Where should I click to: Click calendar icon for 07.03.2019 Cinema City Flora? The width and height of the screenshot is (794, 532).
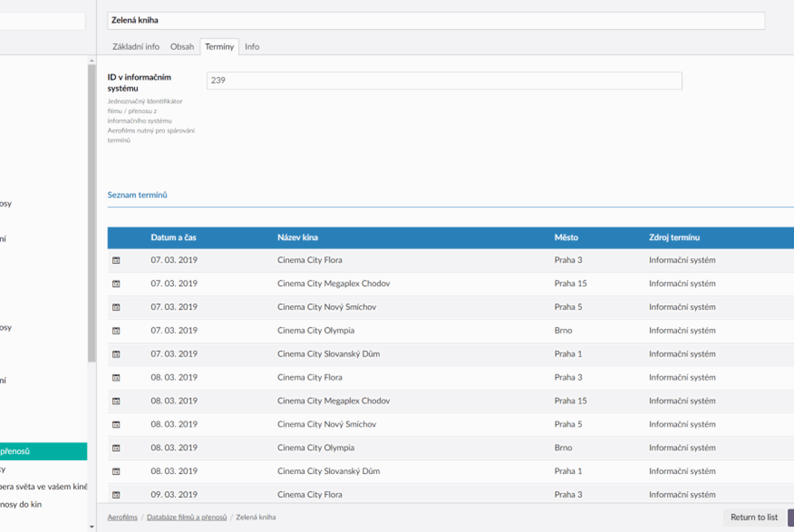[116, 260]
